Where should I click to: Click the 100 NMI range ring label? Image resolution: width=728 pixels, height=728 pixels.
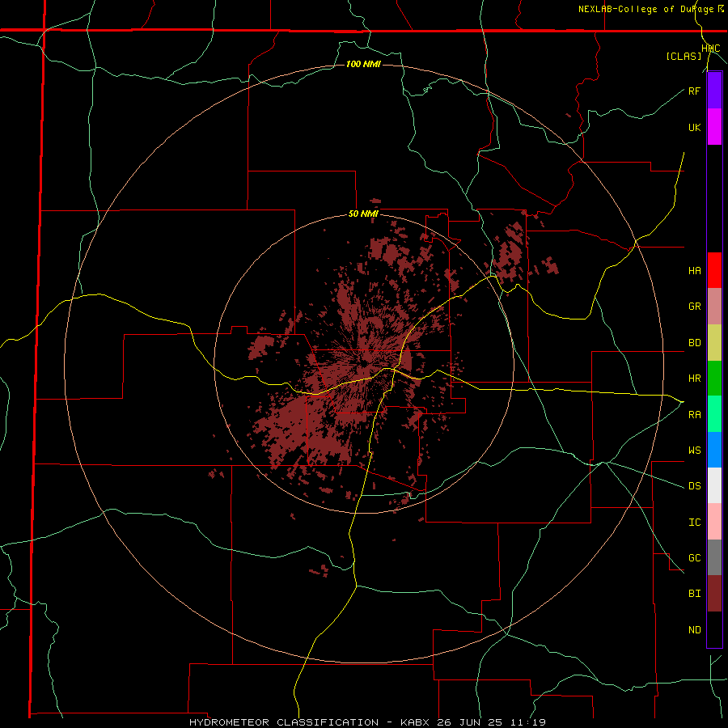tap(363, 64)
